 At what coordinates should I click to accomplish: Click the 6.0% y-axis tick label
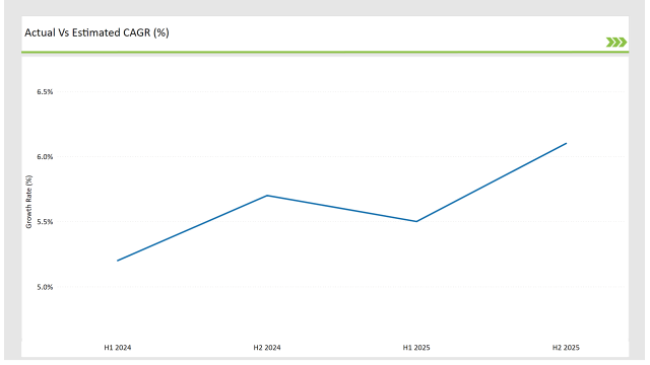(x=45, y=157)
